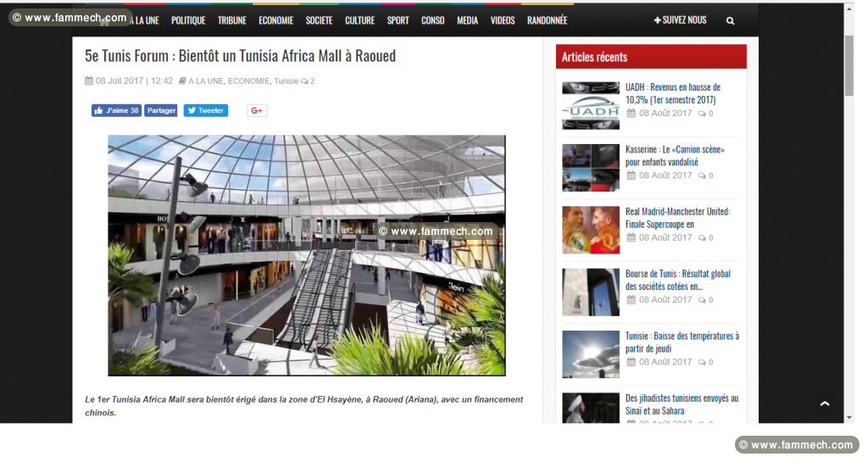
Task: Click the scrollbar up arrow
Action: pos(849,8)
